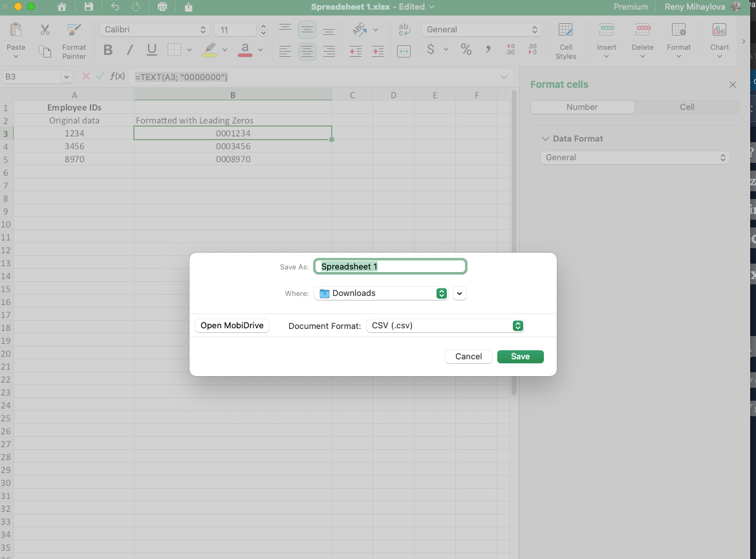Switch to the Cell tab

687,107
